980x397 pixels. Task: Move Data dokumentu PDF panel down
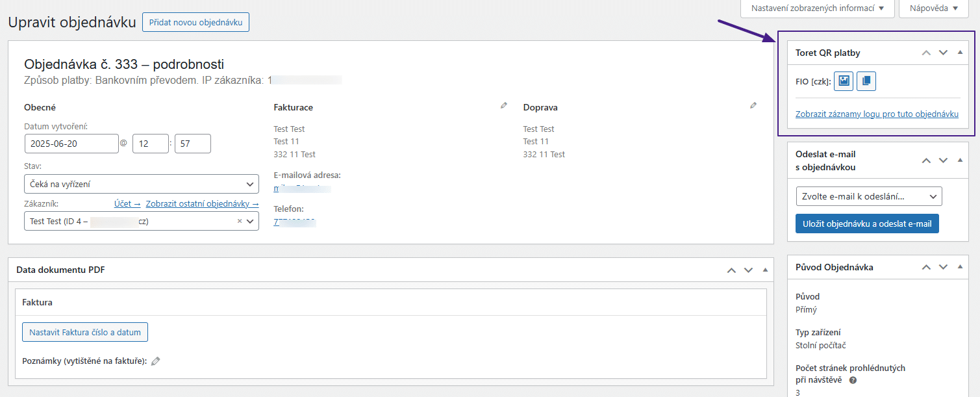click(x=748, y=270)
